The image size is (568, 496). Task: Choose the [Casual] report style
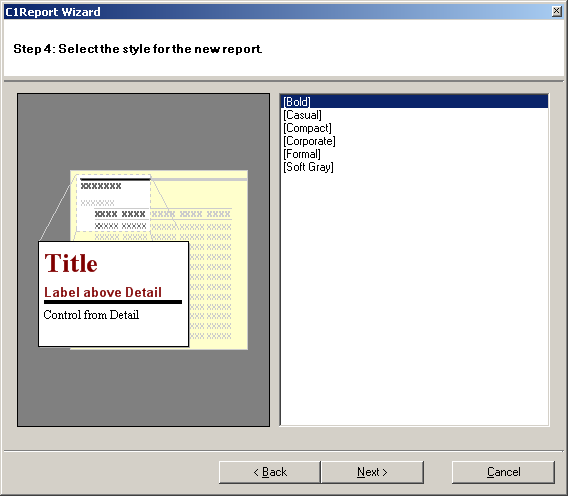(x=302, y=115)
